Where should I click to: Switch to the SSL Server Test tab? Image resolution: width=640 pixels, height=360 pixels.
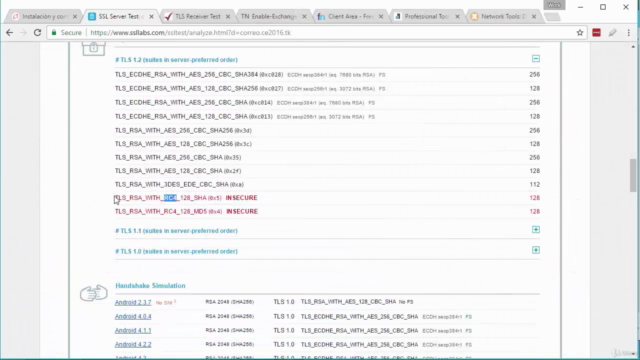[x=119, y=17]
